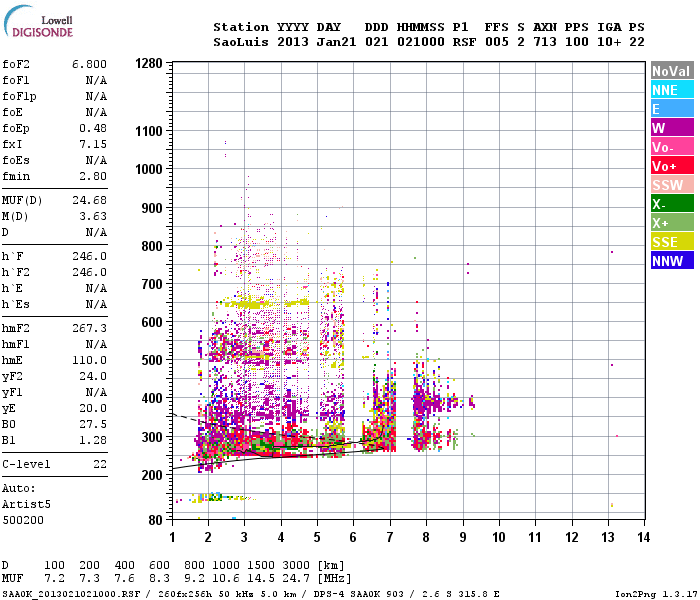Select the 021000 time in header
The height and width of the screenshot is (600, 700).
tap(421, 42)
